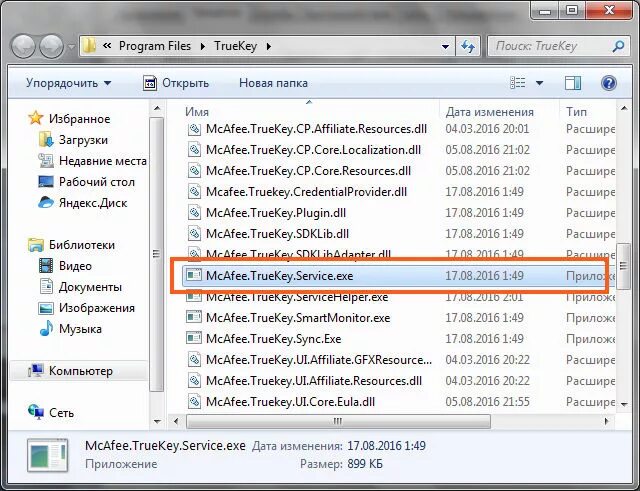Open the Музыка library
The width and height of the screenshot is (640, 491).
(x=70, y=329)
